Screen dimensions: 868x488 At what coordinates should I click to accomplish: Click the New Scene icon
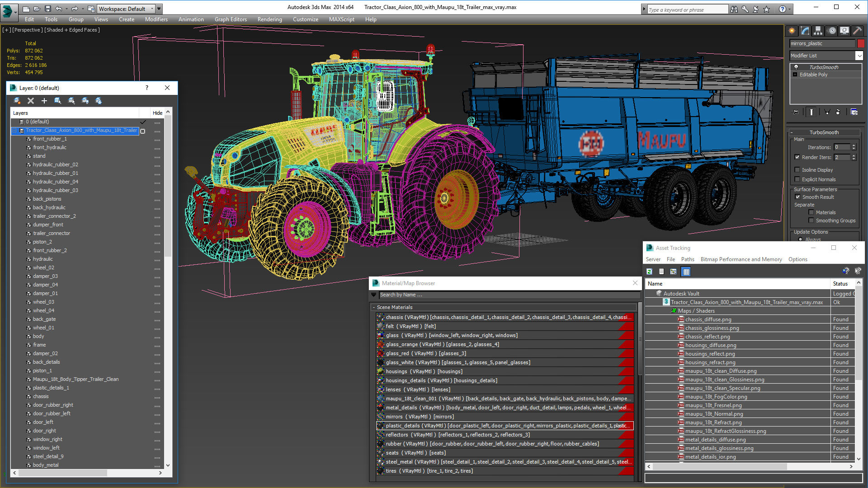point(26,9)
